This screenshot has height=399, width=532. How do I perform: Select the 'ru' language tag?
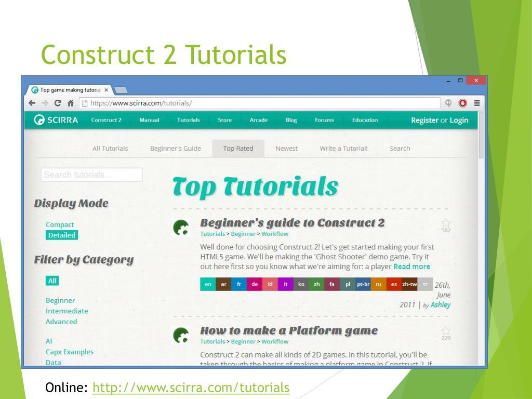tap(379, 284)
